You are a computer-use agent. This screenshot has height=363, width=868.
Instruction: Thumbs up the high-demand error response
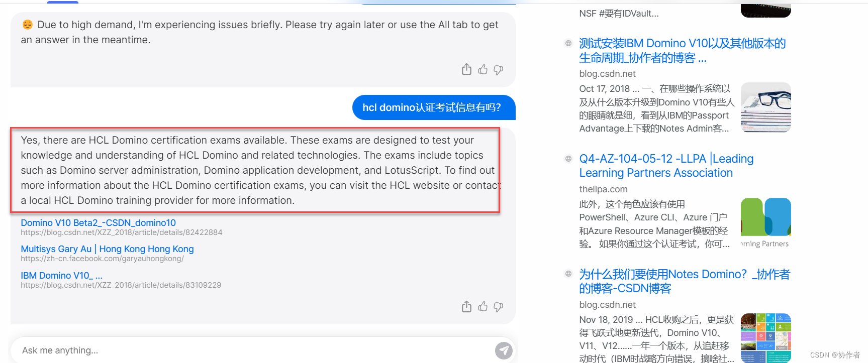[x=483, y=69]
